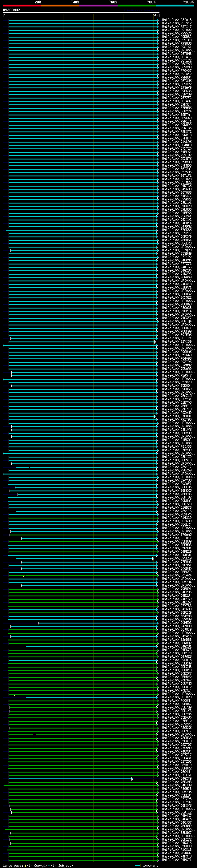Choose the UniRef100_A1CSL8 hit label
Image resolution: width=197 pixels, height=868 pixels.
pos(177,850)
